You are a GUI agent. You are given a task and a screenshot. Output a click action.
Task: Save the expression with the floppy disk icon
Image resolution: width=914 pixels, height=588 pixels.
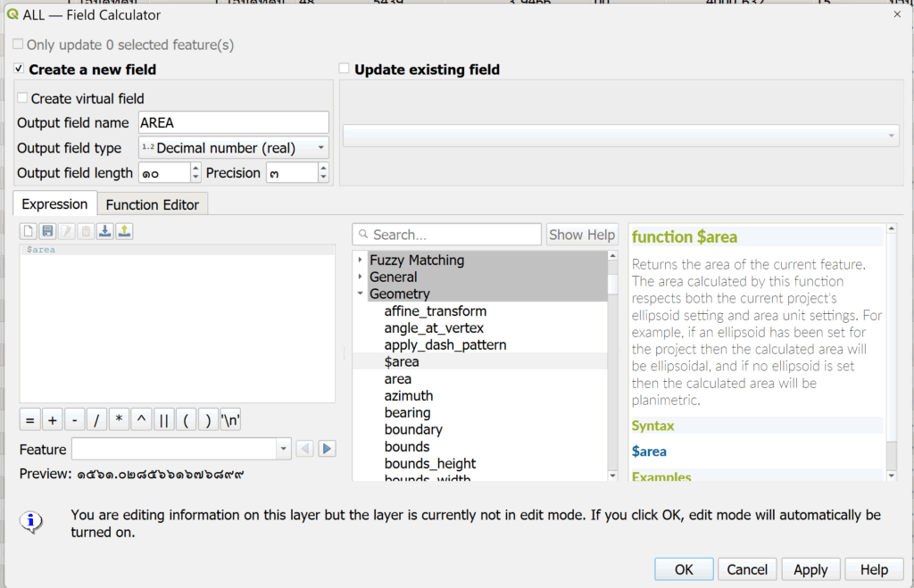tap(47, 231)
